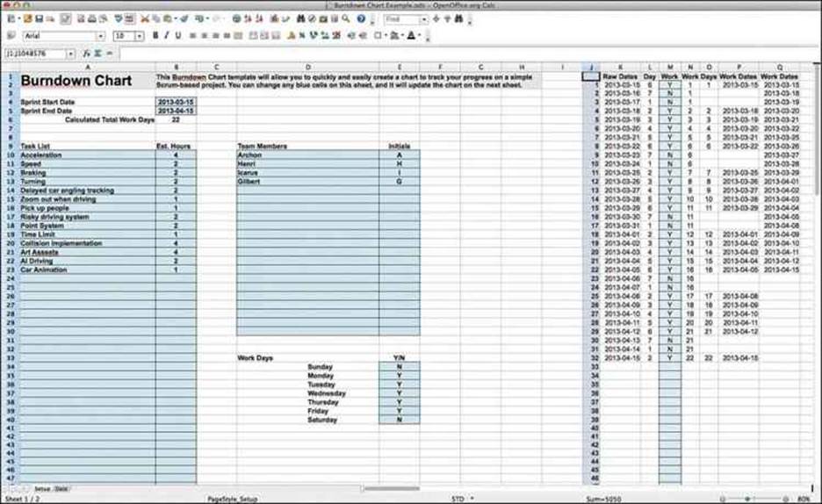Expand the Borders dropdown arrow
The width and height of the screenshot is (822, 504).
pos(386,36)
